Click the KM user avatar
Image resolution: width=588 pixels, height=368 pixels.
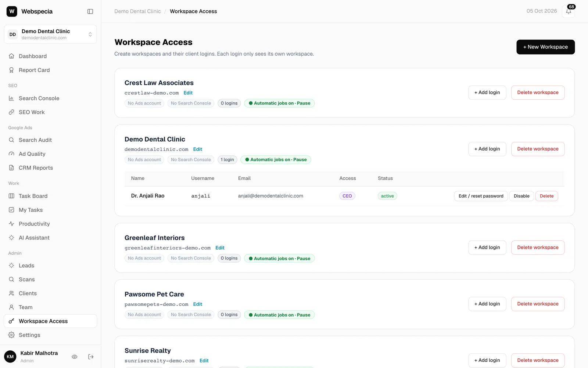10,357
